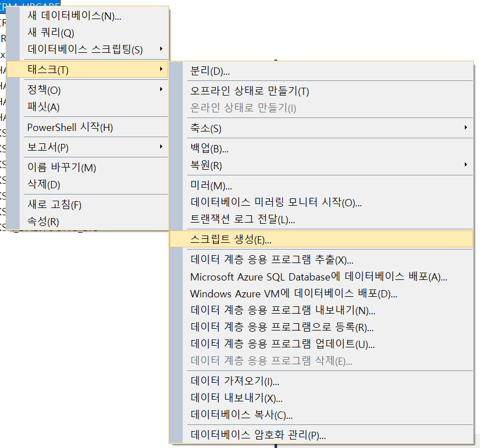
Task: Open the '태스크(T)' submenu
Action: 48,69
